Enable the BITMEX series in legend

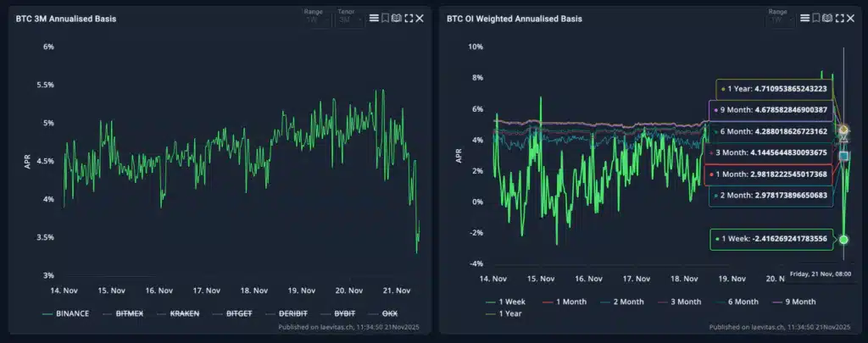click(129, 313)
